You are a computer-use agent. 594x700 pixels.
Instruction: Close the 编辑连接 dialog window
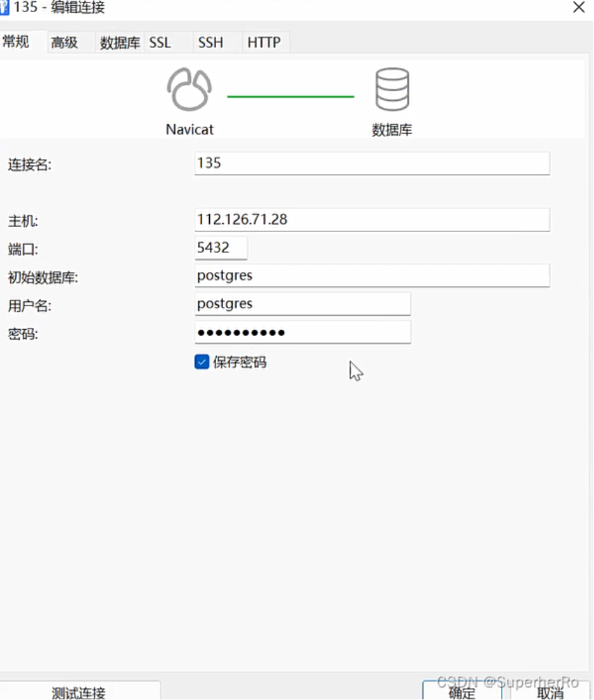click(579, 7)
